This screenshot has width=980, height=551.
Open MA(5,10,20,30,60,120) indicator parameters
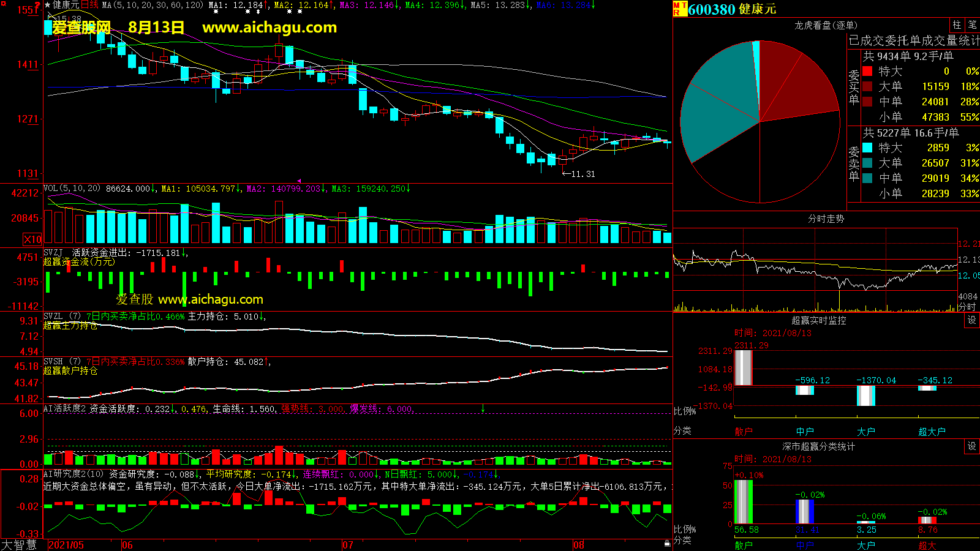pyautogui.click(x=152, y=5)
